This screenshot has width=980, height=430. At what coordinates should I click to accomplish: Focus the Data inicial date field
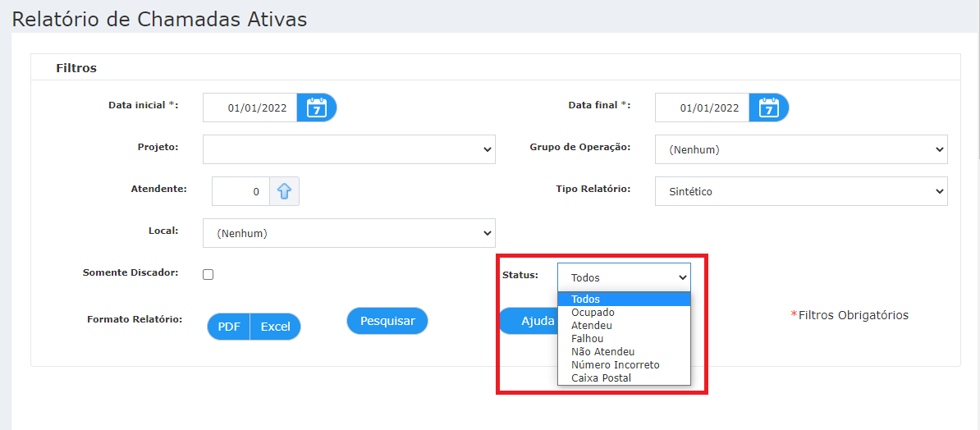(x=250, y=108)
